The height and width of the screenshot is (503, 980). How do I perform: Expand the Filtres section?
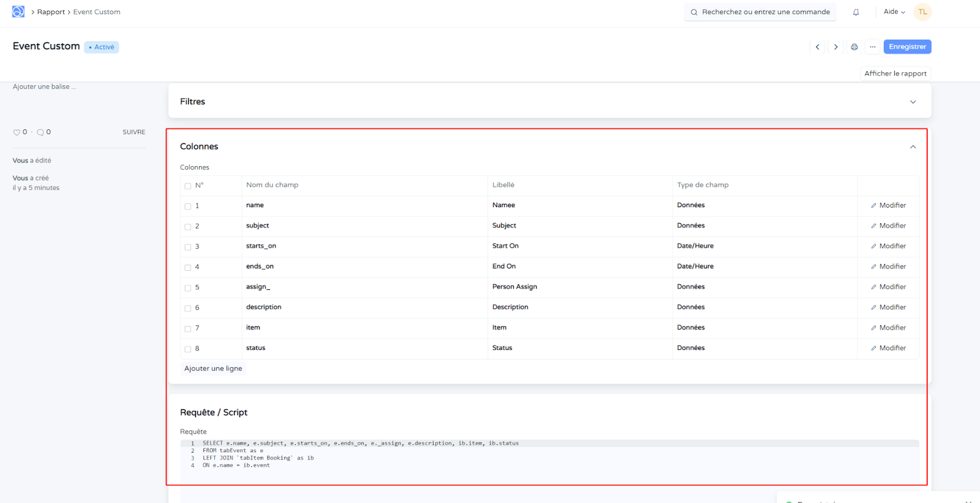913,102
